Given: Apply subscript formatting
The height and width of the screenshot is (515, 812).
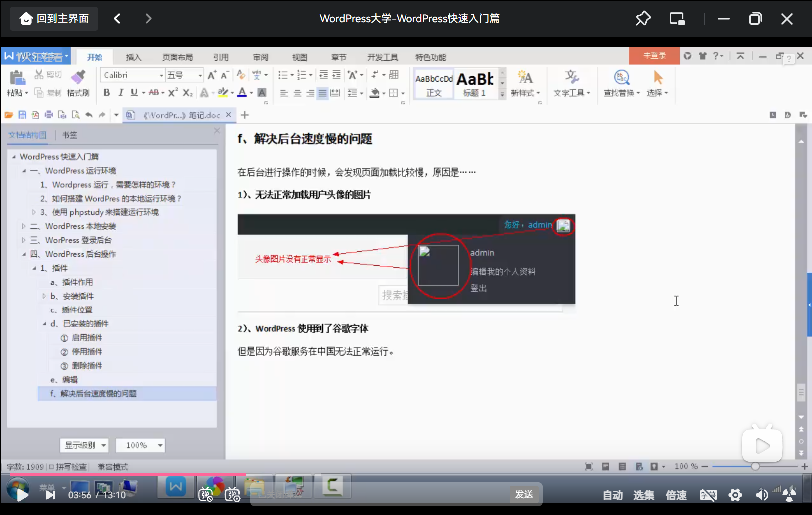Looking at the screenshot, I should 187,93.
